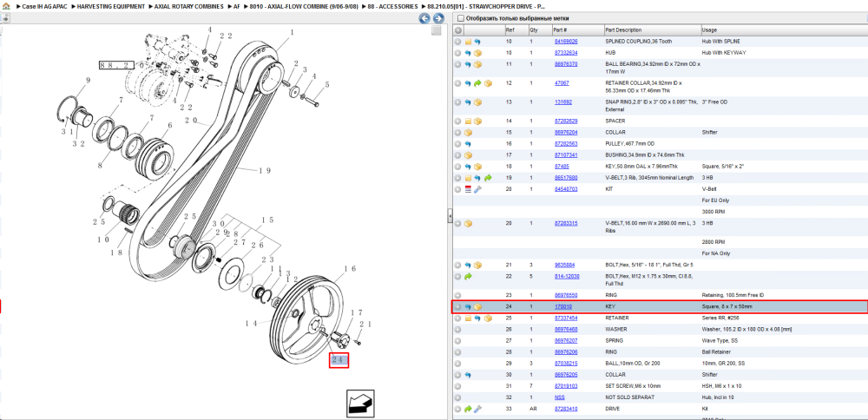Click the gray square button at the diagram's top right
Image resolution: width=868 pixels, height=420 pixels.
pos(437,30)
